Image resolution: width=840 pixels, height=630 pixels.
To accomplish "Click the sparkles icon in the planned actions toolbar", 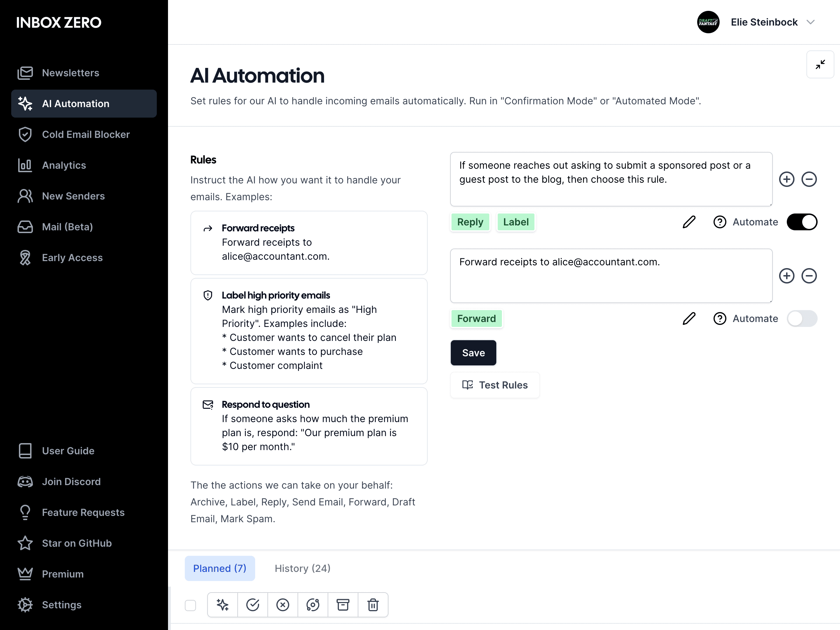I will click(223, 604).
